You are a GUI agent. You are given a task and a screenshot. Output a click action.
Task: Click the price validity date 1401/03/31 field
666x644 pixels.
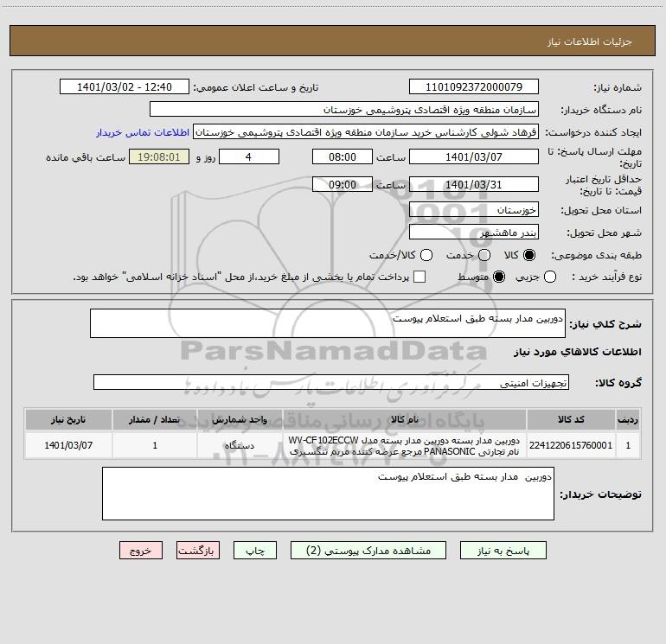(474, 185)
